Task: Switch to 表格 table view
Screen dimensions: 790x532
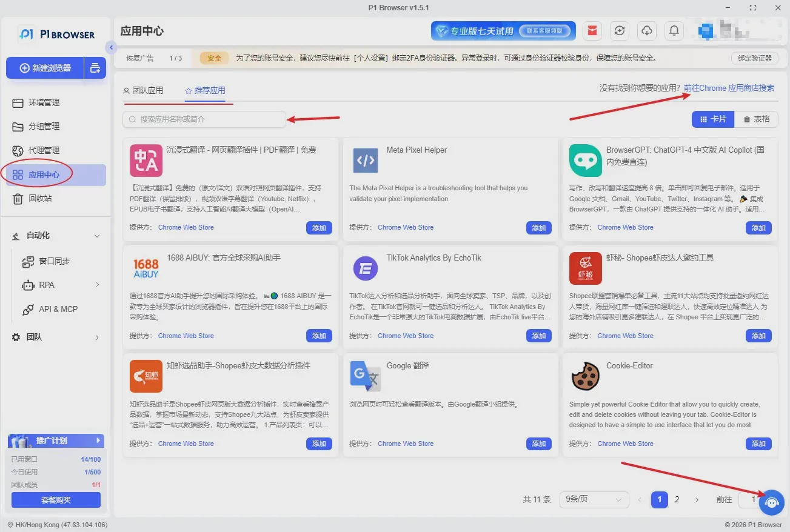Action: 756,119
